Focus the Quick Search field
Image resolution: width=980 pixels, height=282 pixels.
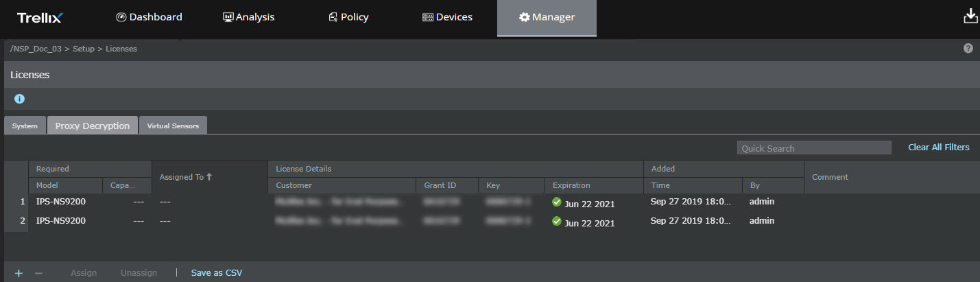click(x=814, y=148)
